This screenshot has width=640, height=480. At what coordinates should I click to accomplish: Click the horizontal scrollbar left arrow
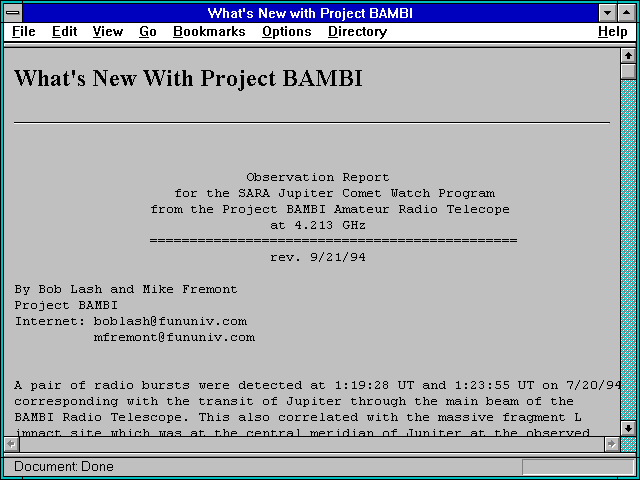click(x=11, y=444)
